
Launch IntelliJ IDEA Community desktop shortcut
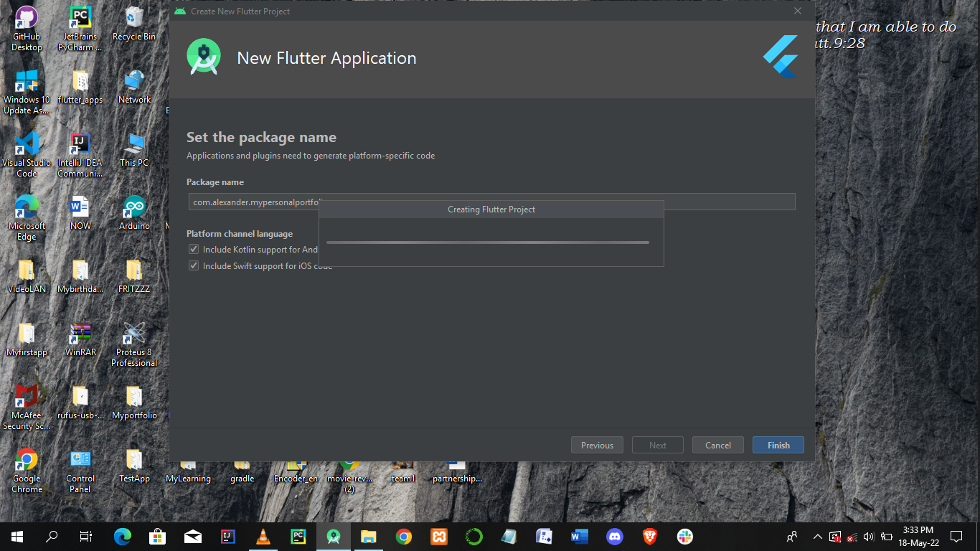pos(80,155)
